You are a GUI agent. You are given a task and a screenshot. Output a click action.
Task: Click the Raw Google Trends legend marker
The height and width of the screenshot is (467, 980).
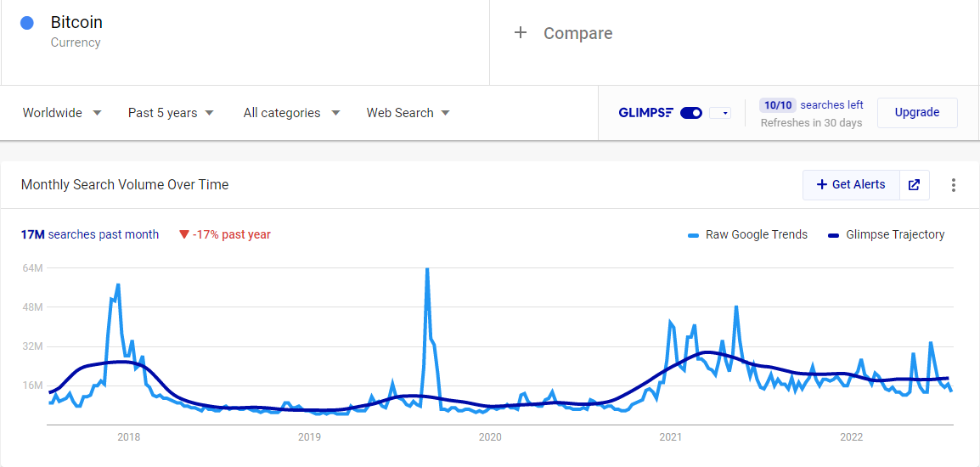coord(693,235)
